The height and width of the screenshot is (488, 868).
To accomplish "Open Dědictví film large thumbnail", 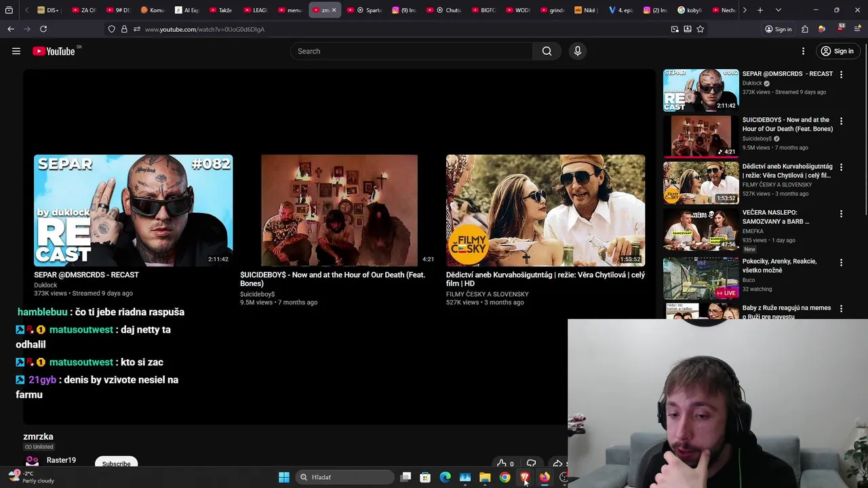I will pyautogui.click(x=545, y=211).
